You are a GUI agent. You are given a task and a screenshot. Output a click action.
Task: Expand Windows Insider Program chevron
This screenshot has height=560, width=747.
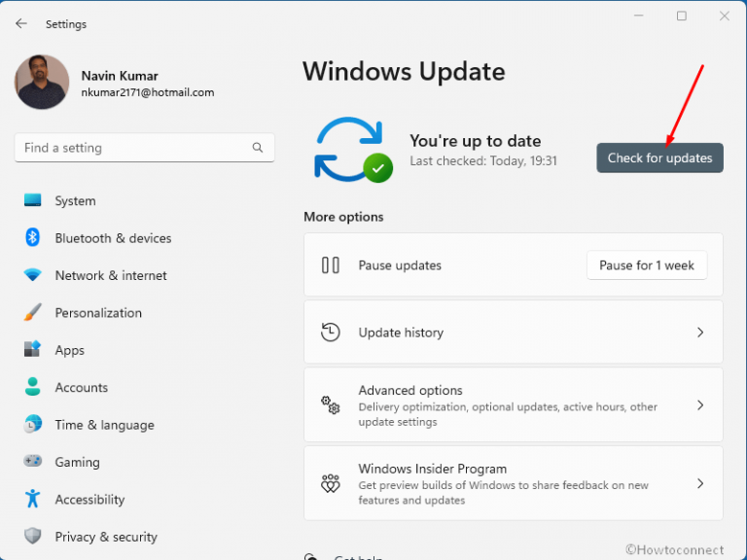[x=700, y=484]
